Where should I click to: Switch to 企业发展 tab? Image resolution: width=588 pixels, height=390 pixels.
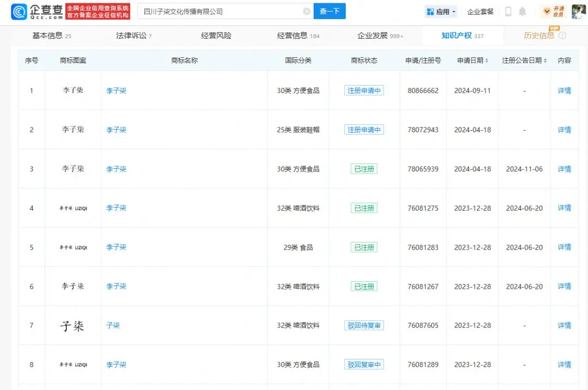(380, 35)
